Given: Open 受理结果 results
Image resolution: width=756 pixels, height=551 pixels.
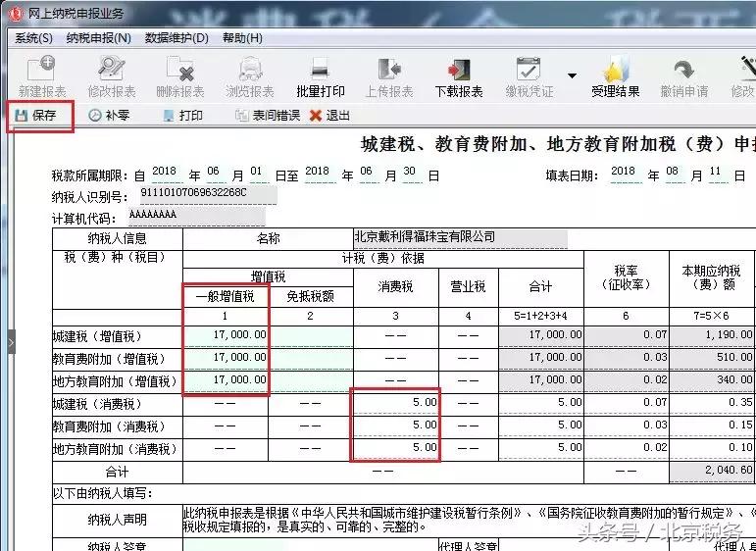Looking at the screenshot, I should coord(615,77).
